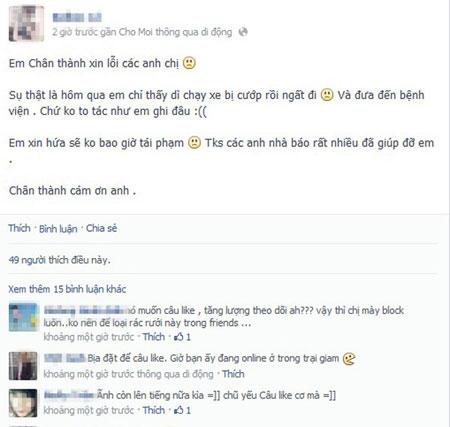Image resolution: width=450 pixels, height=427 pixels.
Task: Click the sad emoticon after "anh chị"
Action: coord(189,63)
